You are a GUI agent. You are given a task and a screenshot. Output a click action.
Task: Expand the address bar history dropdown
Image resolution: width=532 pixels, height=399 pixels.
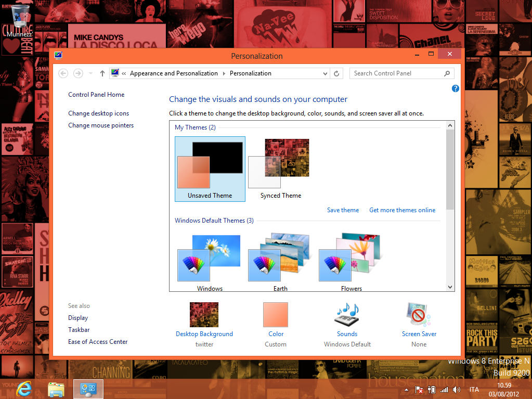(325, 74)
